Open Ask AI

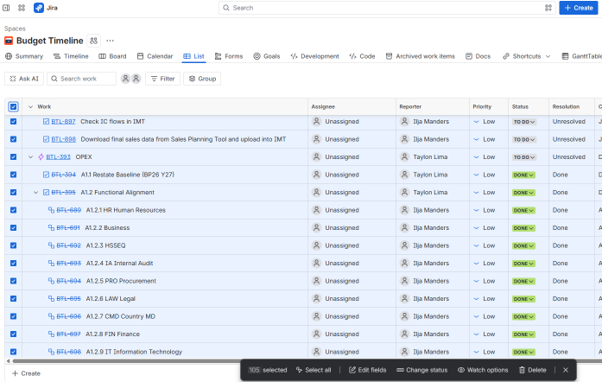coord(24,78)
